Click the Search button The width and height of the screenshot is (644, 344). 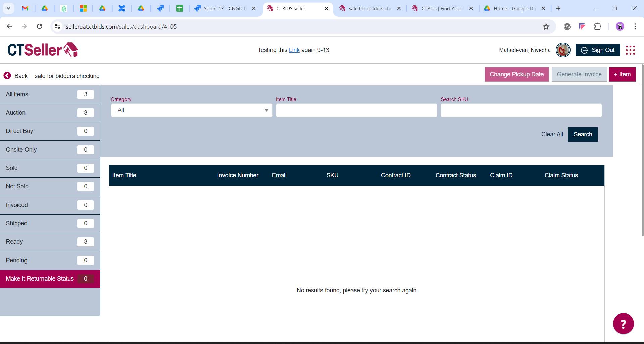pyautogui.click(x=583, y=134)
